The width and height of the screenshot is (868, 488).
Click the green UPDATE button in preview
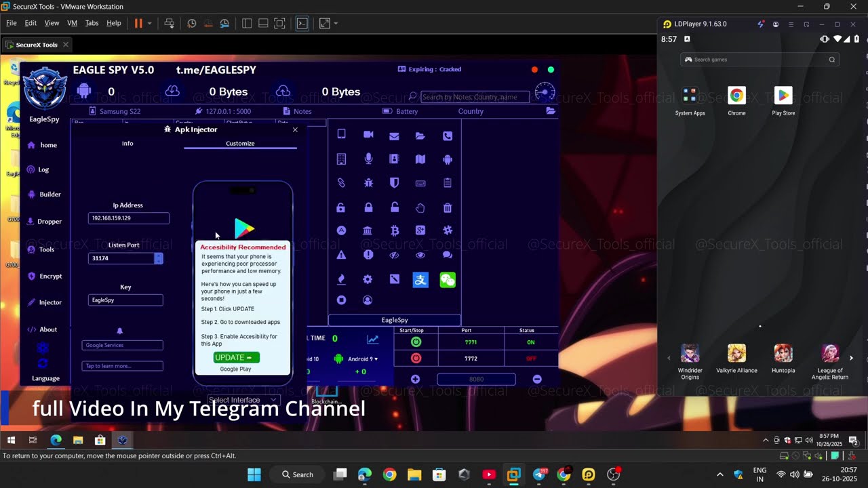236,357
